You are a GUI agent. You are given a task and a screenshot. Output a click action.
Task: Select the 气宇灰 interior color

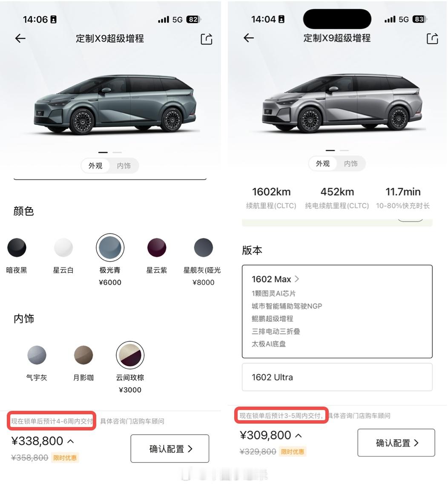coord(37,355)
